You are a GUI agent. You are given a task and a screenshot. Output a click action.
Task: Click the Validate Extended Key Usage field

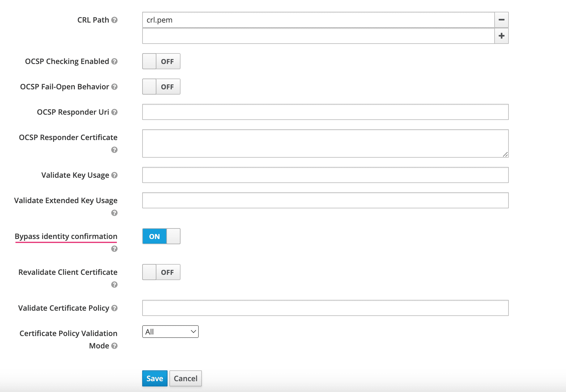click(x=325, y=200)
